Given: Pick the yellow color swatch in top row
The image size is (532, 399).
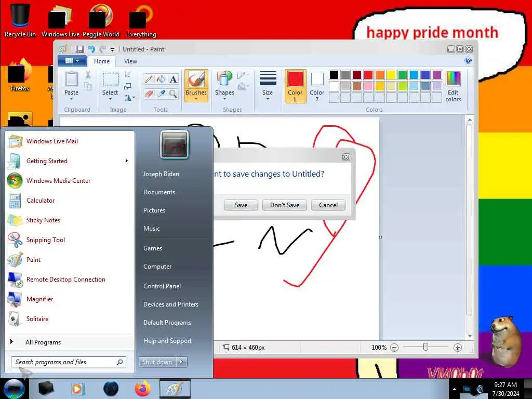Looking at the screenshot, I should point(391,75).
